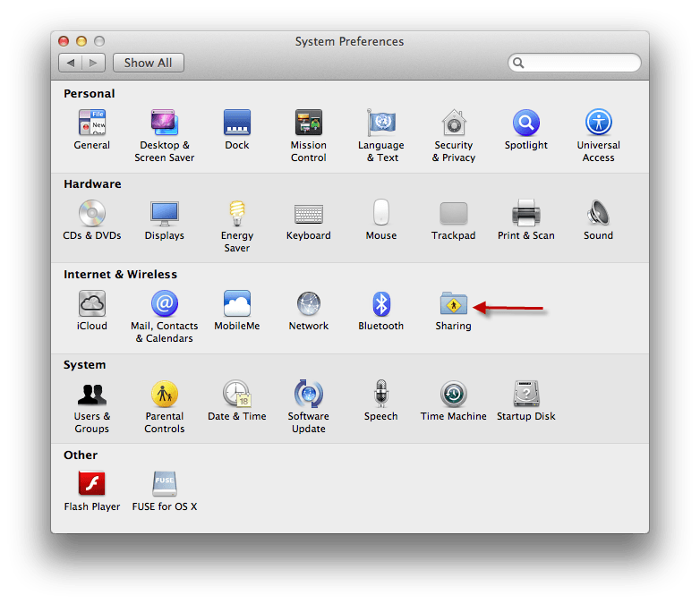Image resolution: width=700 pixels, height=604 pixels.
Task: Focus the preferences search field
Action: tap(574, 63)
